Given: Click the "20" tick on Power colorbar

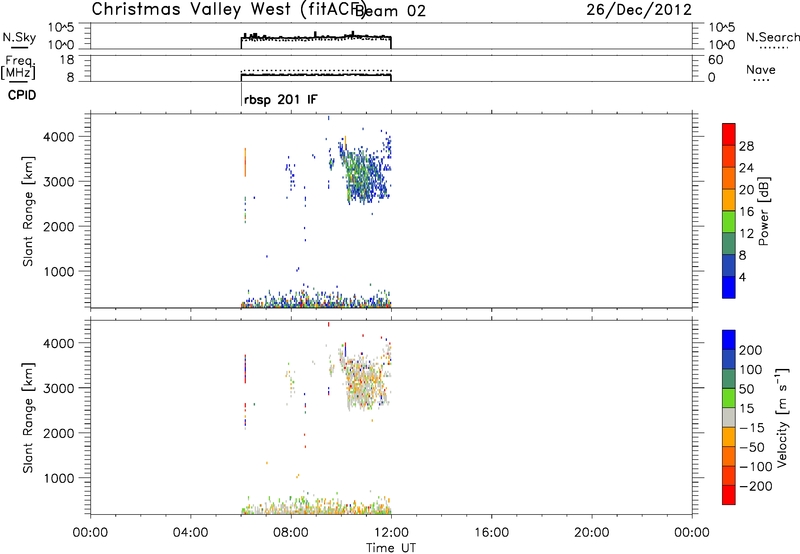Looking at the screenshot, I should click(x=746, y=190).
